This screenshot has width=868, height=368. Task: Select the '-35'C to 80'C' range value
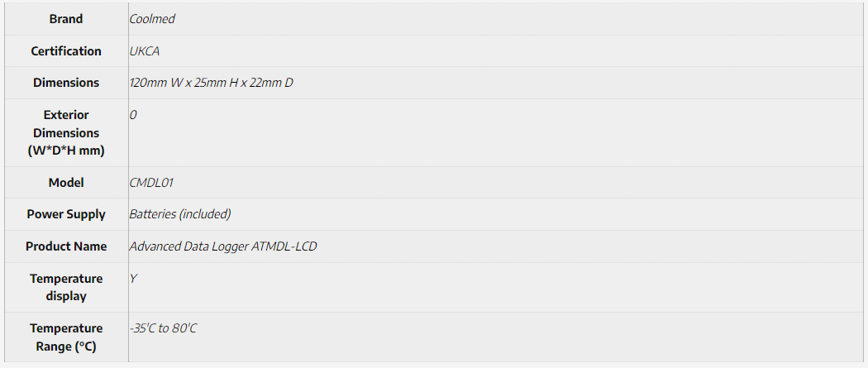(x=163, y=328)
